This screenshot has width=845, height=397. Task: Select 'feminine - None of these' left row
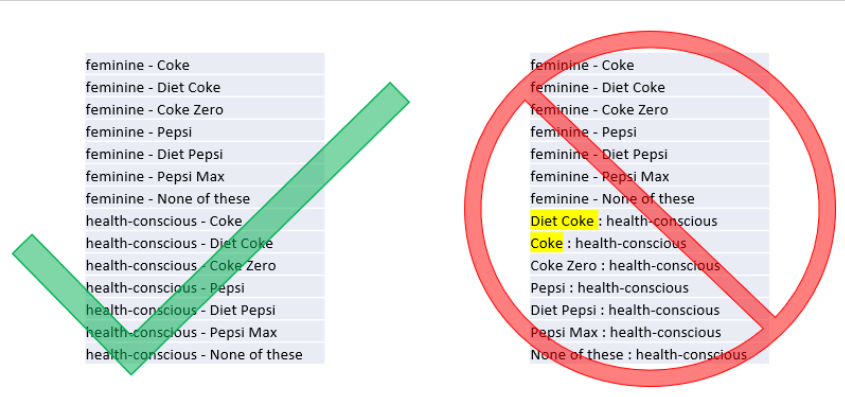(205, 199)
